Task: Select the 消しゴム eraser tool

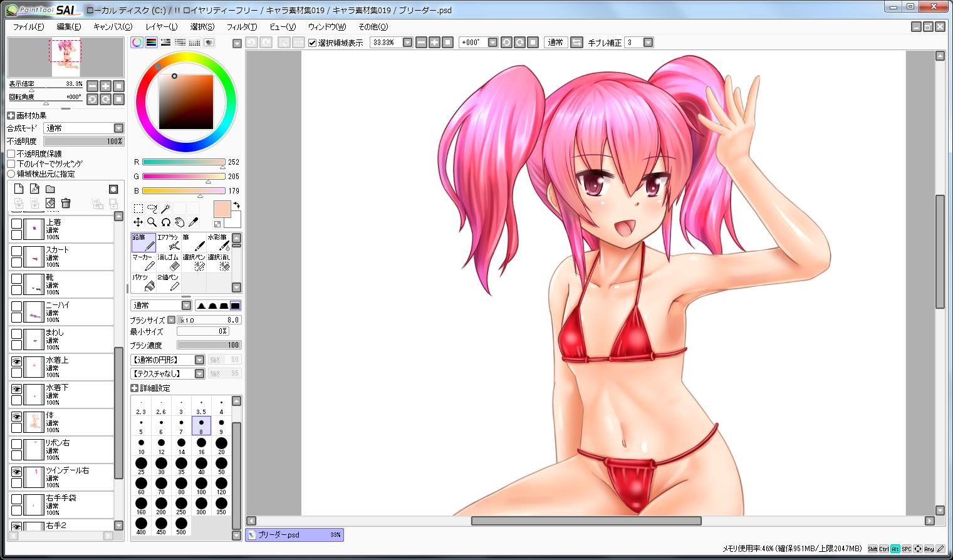Action: tap(168, 262)
